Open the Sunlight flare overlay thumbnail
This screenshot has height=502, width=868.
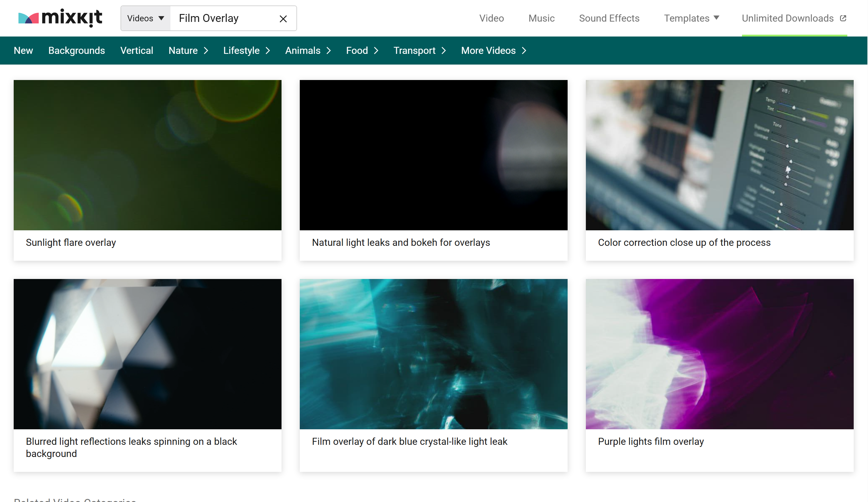[147, 155]
